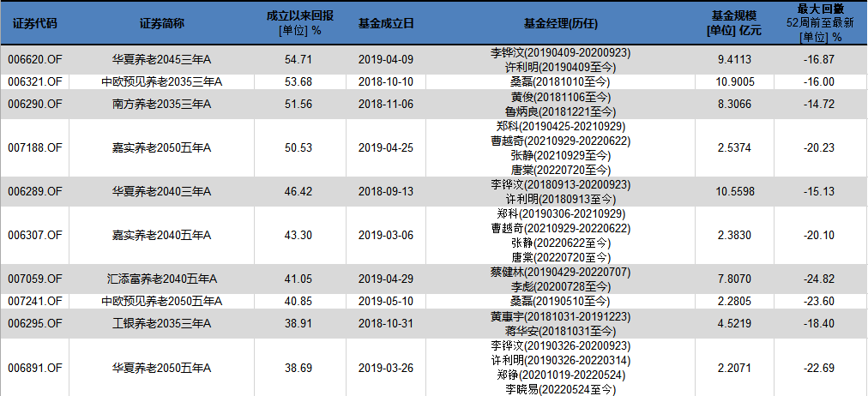Click fund name 南方养老2035三年A
This screenshot has height=396, width=868.
click(161, 104)
